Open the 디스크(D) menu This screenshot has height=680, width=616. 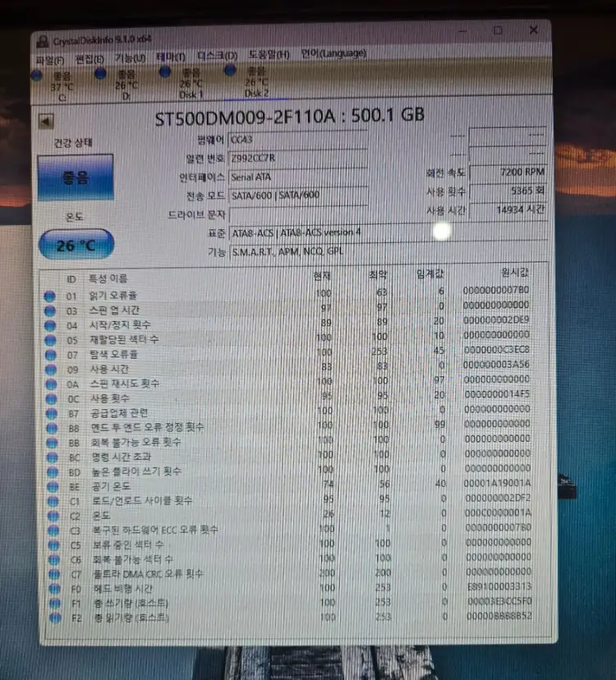217,56
